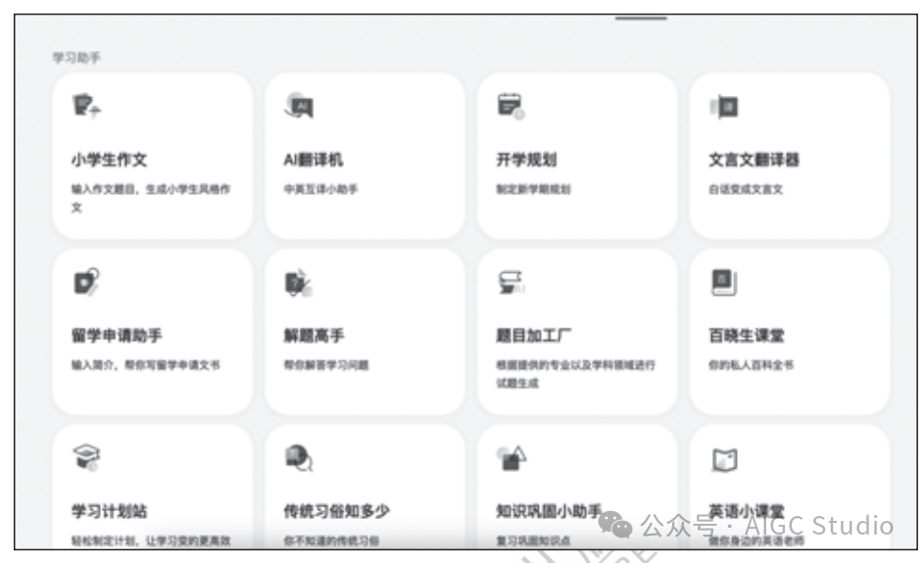Click the 学习计划站 graduation cap icon
The height and width of the screenshot is (563, 924).
(x=86, y=457)
